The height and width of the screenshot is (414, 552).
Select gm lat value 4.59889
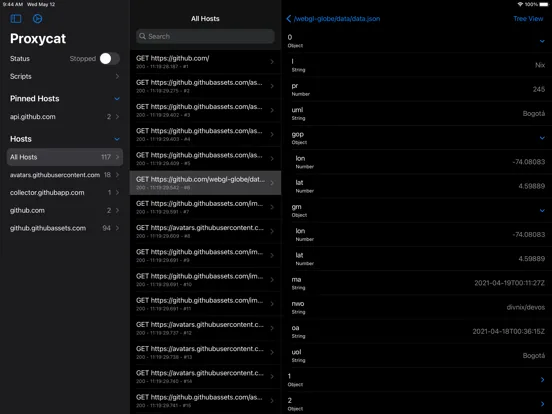(x=532, y=259)
